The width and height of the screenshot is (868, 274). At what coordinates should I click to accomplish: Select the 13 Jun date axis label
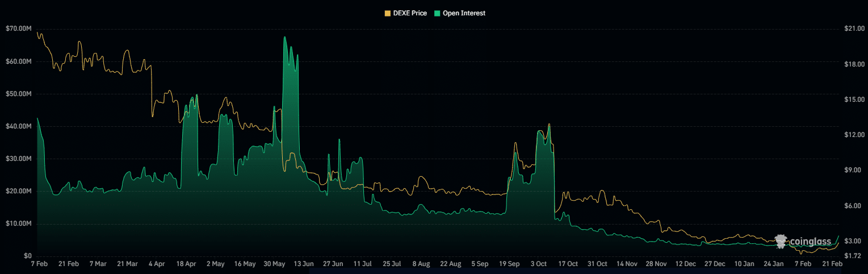[x=304, y=264]
